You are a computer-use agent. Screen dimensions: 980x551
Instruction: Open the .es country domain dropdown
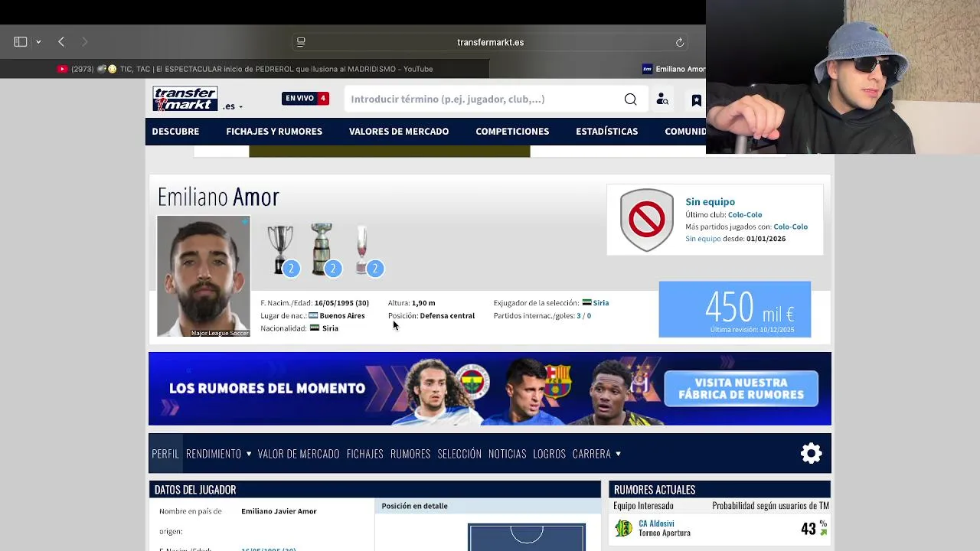point(233,106)
